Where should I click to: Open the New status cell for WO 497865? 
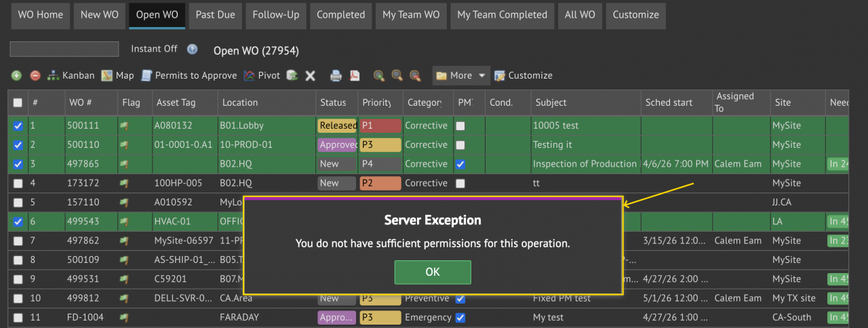tap(336, 164)
